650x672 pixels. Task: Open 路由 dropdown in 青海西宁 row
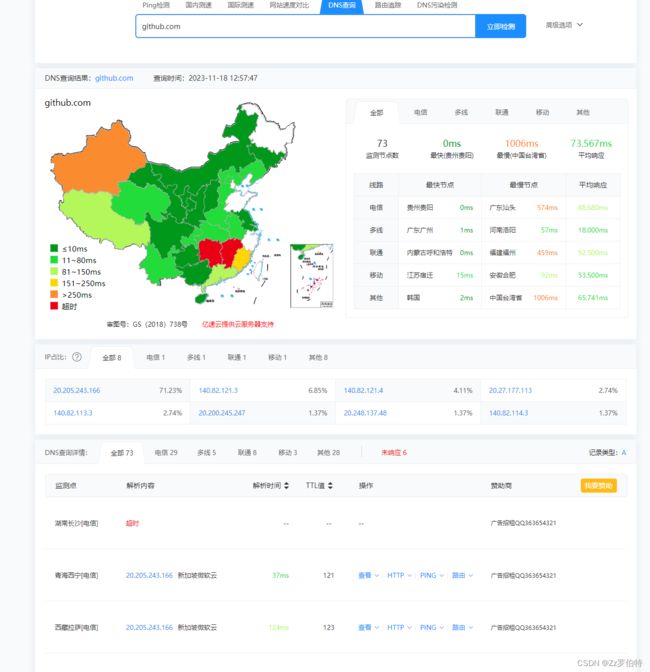coord(462,575)
